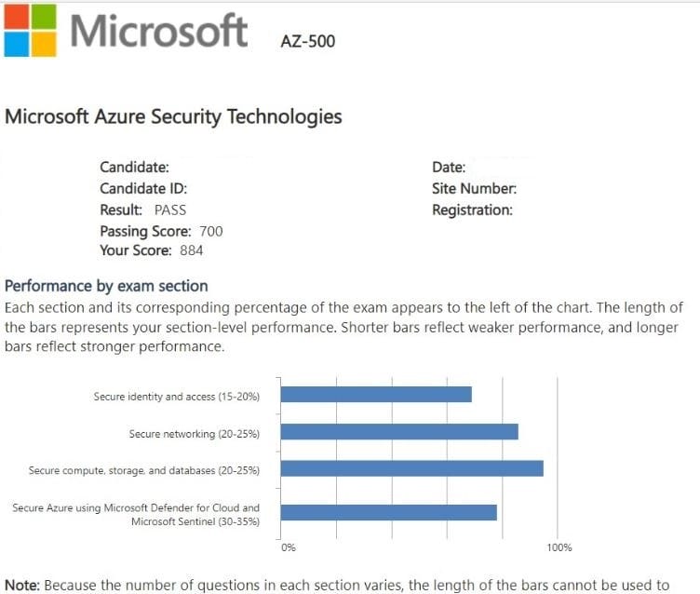The height and width of the screenshot is (594, 700).
Task: Click the Microsoft Azure Security Technologies heading
Action: pyautogui.click(x=173, y=117)
